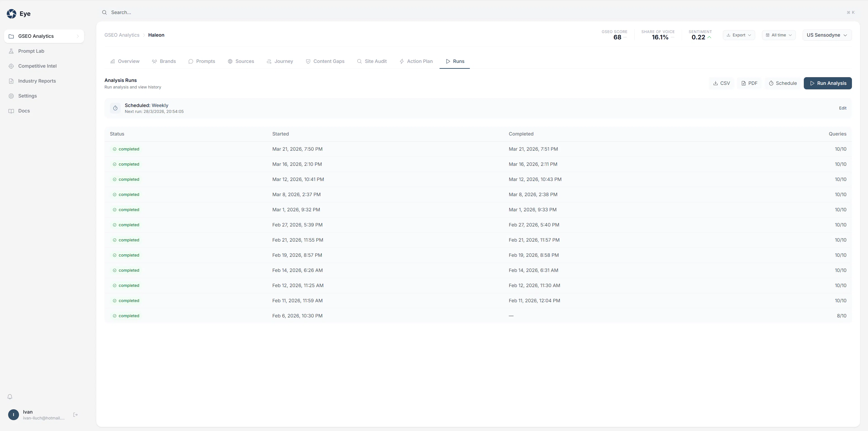This screenshot has height=431, width=868.
Task: Click the Site Audit magnifier icon
Action: click(359, 61)
